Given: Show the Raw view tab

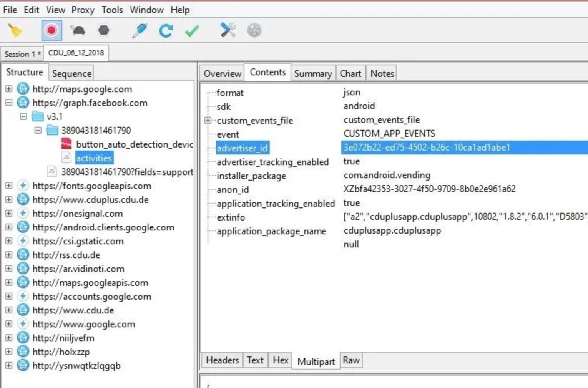Looking at the screenshot, I should point(351,360).
